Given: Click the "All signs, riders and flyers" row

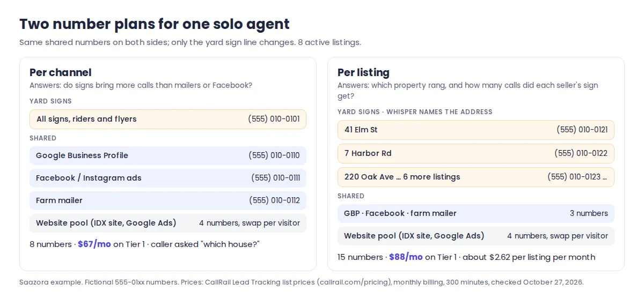Looking at the screenshot, I should point(168,119).
